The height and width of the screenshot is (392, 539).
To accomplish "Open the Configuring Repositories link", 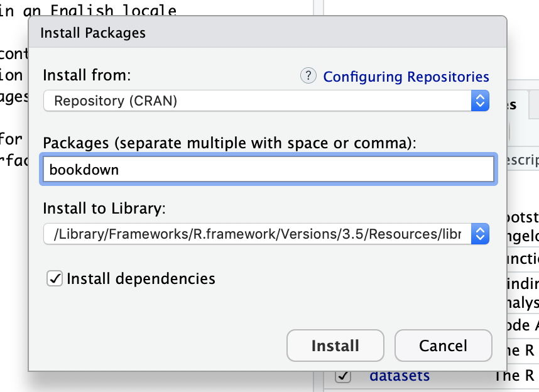I will (406, 77).
